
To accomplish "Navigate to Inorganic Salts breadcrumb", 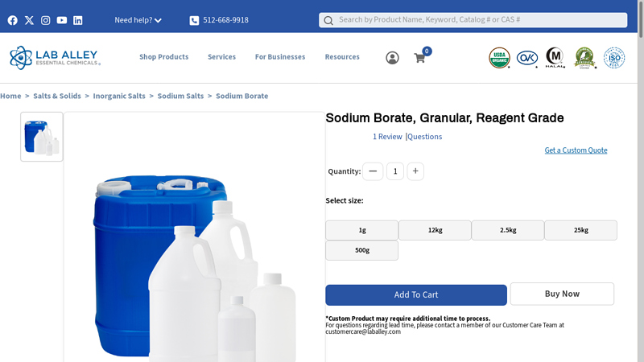I will tap(119, 96).
